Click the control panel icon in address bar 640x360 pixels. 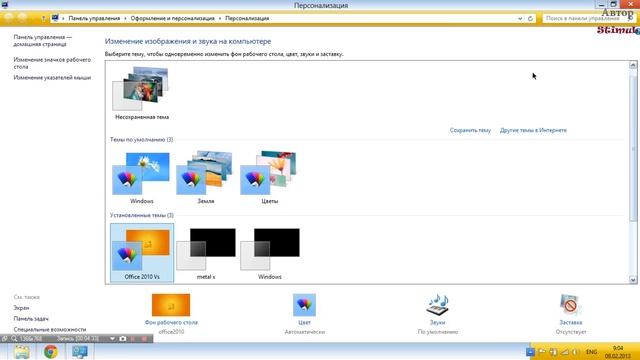pyautogui.click(x=55, y=18)
